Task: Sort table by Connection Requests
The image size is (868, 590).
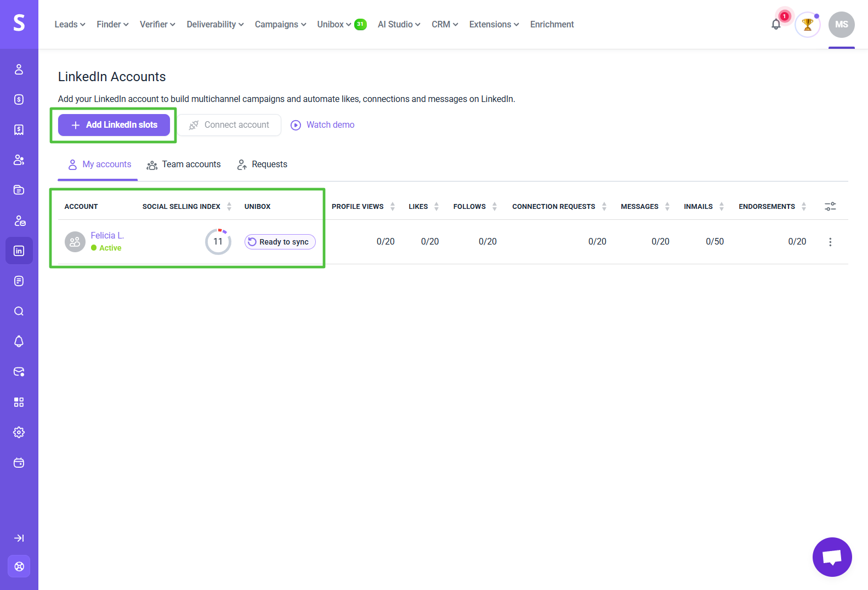Action: [x=604, y=206]
